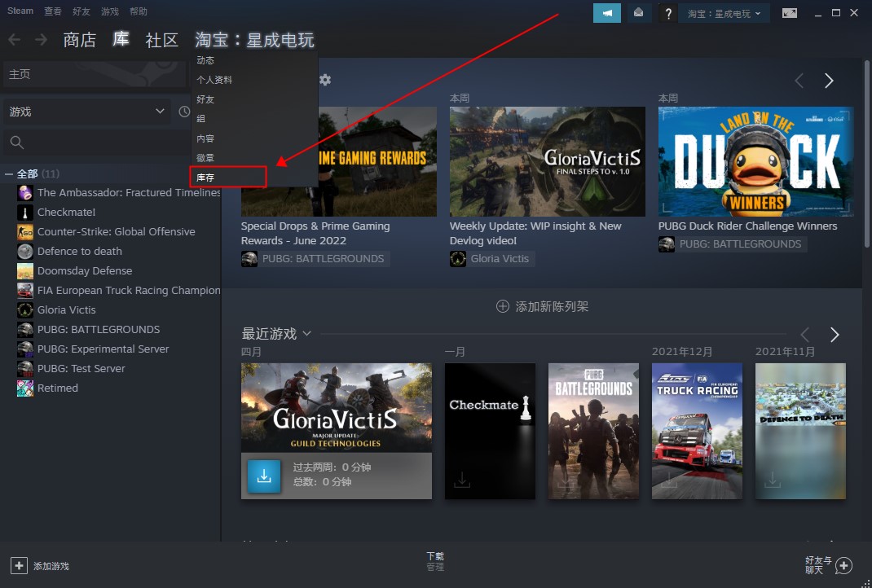This screenshot has height=588, width=872.
Task: Click the PUBG Battlegrounds cover in recent games
Action: 593,431
